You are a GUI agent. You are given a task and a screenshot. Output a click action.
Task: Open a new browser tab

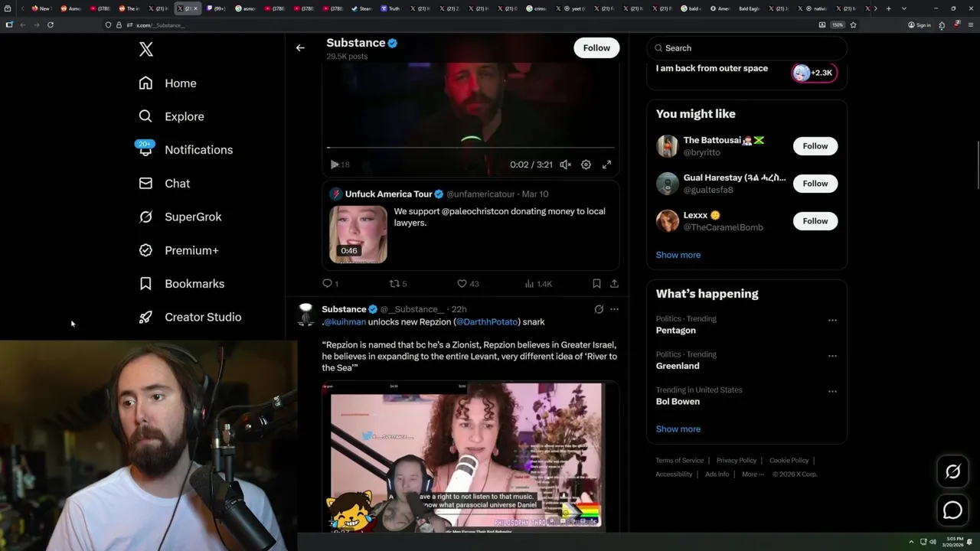[x=888, y=8]
